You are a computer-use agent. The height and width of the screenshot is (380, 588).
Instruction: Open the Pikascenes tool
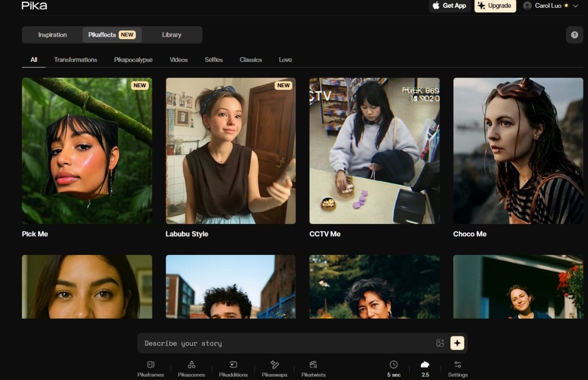(x=191, y=365)
